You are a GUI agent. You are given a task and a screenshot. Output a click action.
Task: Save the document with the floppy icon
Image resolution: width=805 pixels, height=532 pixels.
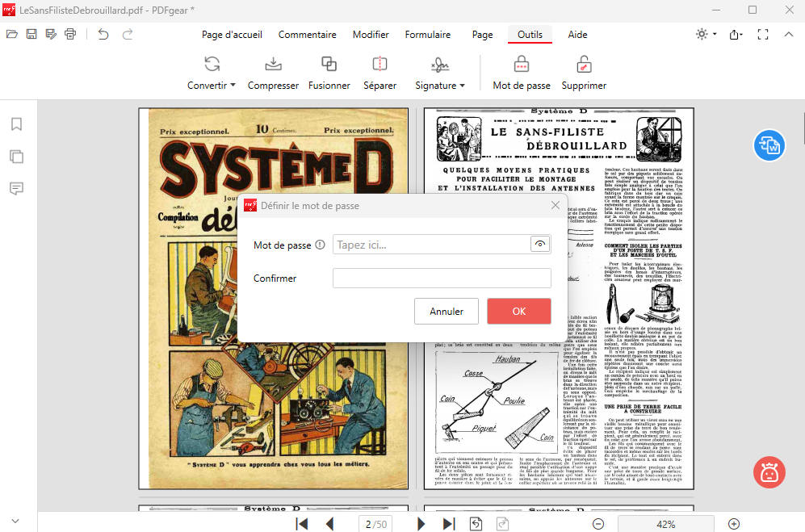(x=31, y=35)
